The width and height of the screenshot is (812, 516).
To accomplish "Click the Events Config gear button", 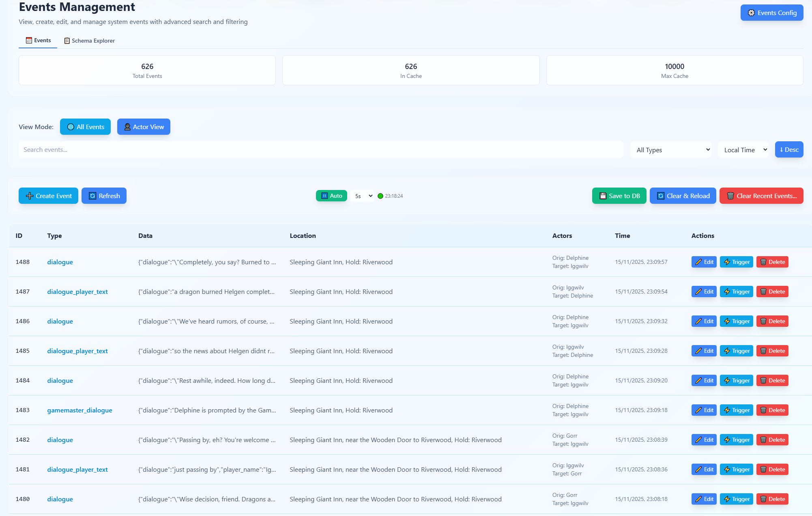I will 771,13.
